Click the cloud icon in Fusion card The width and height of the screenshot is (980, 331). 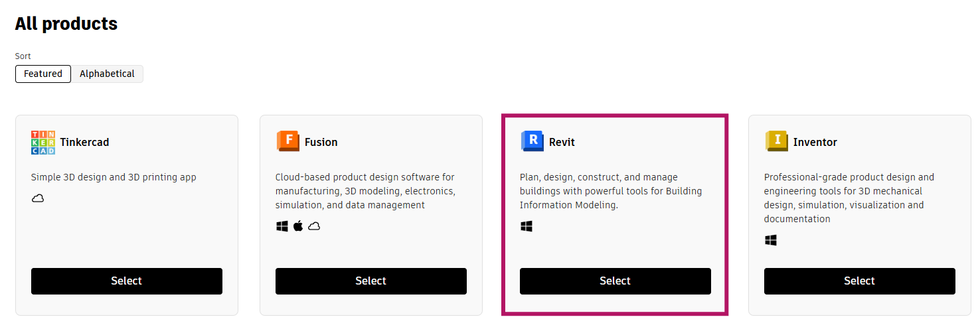point(314,226)
